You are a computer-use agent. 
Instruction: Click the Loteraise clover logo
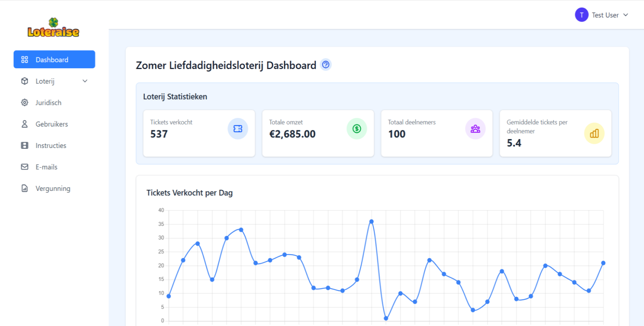pos(54,28)
